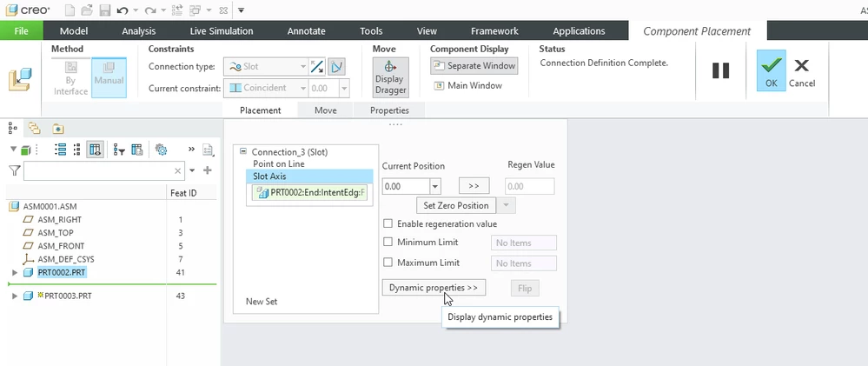Image resolution: width=868 pixels, height=366 pixels.
Task: Click the Undo arrow icon
Action: coord(123,10)
